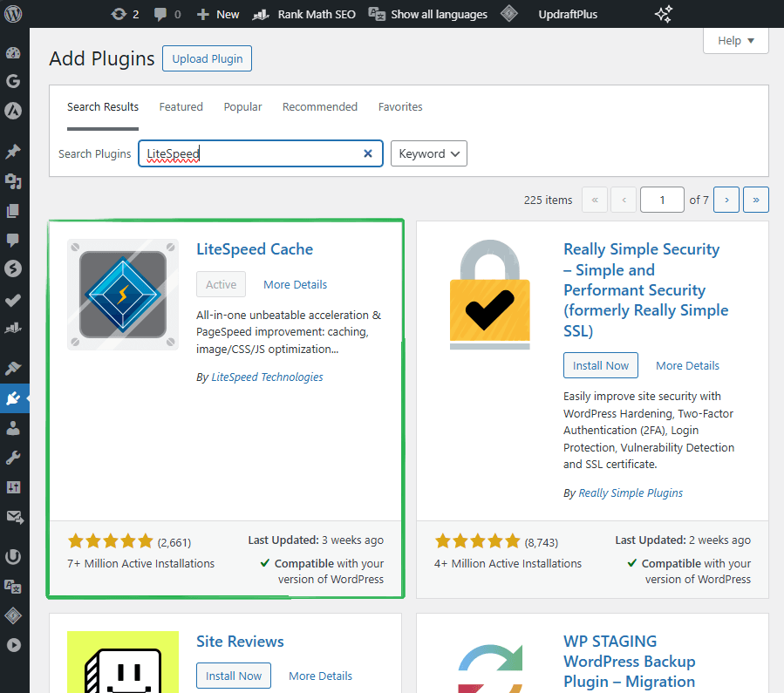Click the AI sparkle icon in admin bar
784x693 pixels.
664,14
